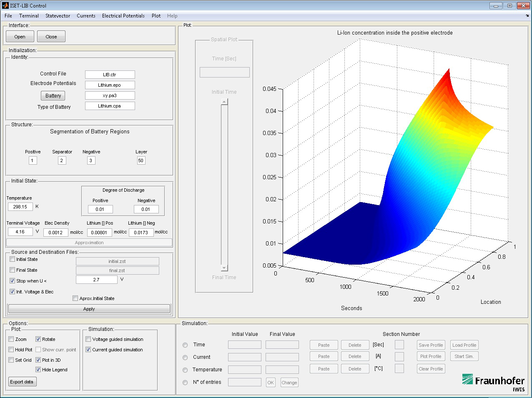Open the Terminal menu
The width and height of the screenshot is (532, 398).
point(29,16)
